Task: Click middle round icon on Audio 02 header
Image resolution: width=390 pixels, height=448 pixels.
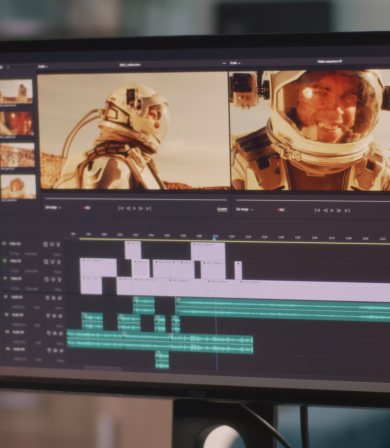Action: coord(54,316)
